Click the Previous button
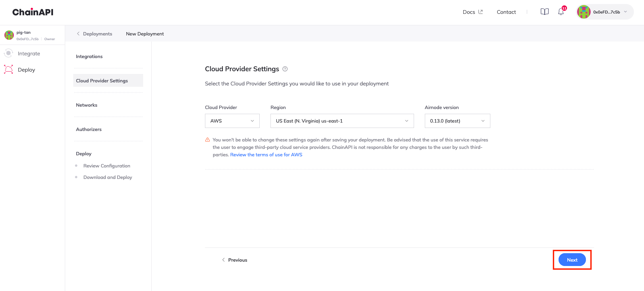Image resolution: width=644 pixels, height=291 pixels. pos(234,260)
